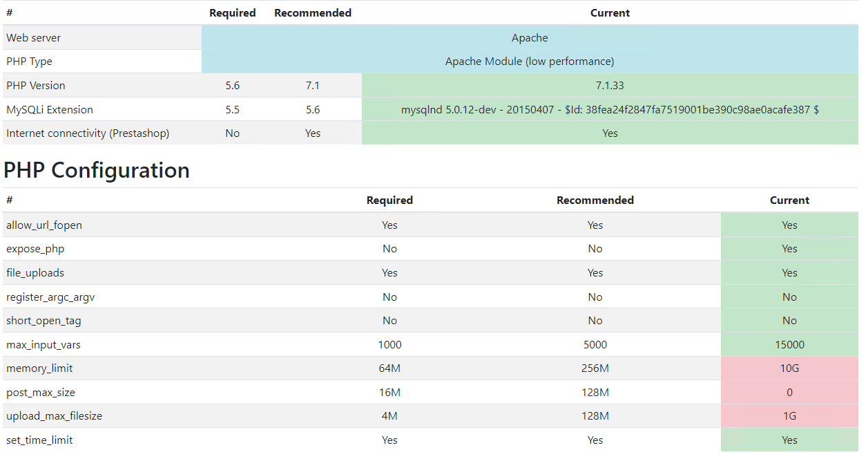Click the Recommended header in PHP Configuration table
Viewport: 868px width, 459px height.
595,200
